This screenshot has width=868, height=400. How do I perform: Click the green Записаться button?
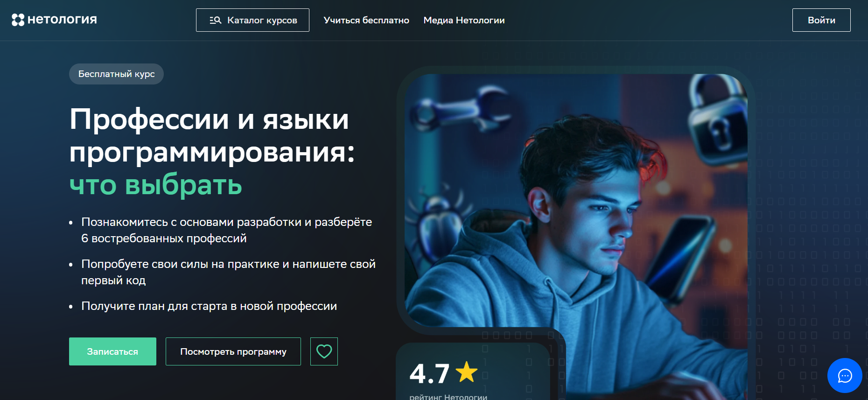click(112, 351)
